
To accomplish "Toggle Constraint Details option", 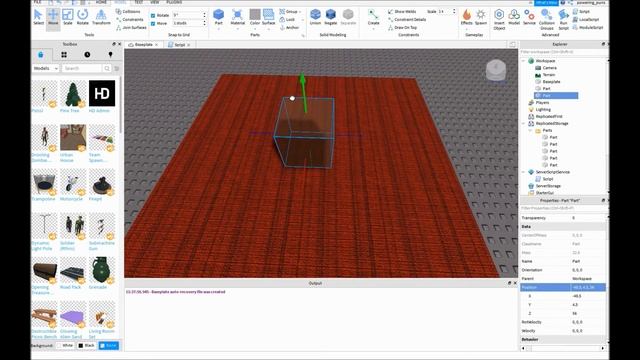I will coord(407,19).
